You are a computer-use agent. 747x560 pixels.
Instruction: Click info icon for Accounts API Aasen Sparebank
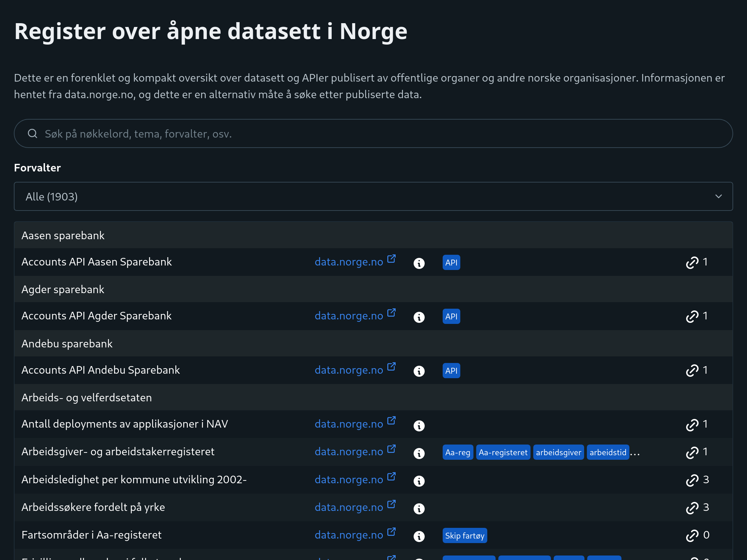[x=419, y=263]
